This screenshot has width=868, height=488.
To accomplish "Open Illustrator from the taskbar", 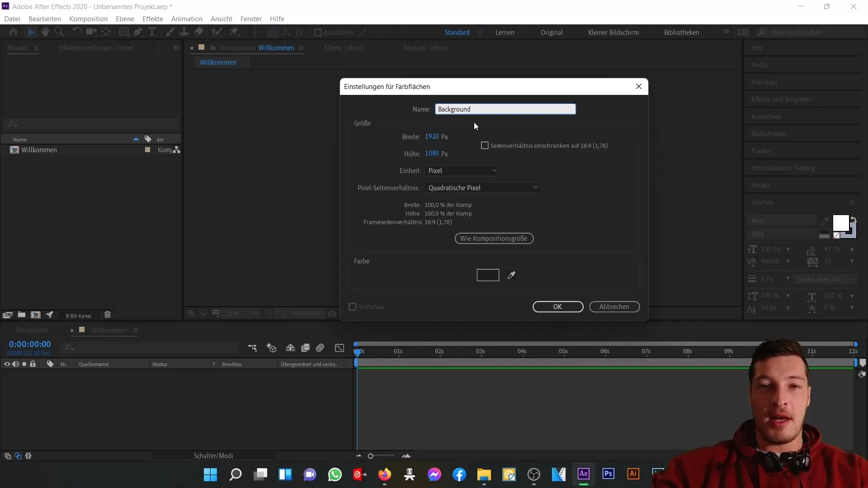I will click(633, 475).
